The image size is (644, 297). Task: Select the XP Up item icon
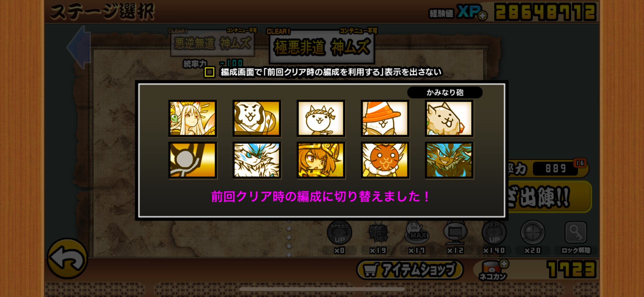[494, 233]
